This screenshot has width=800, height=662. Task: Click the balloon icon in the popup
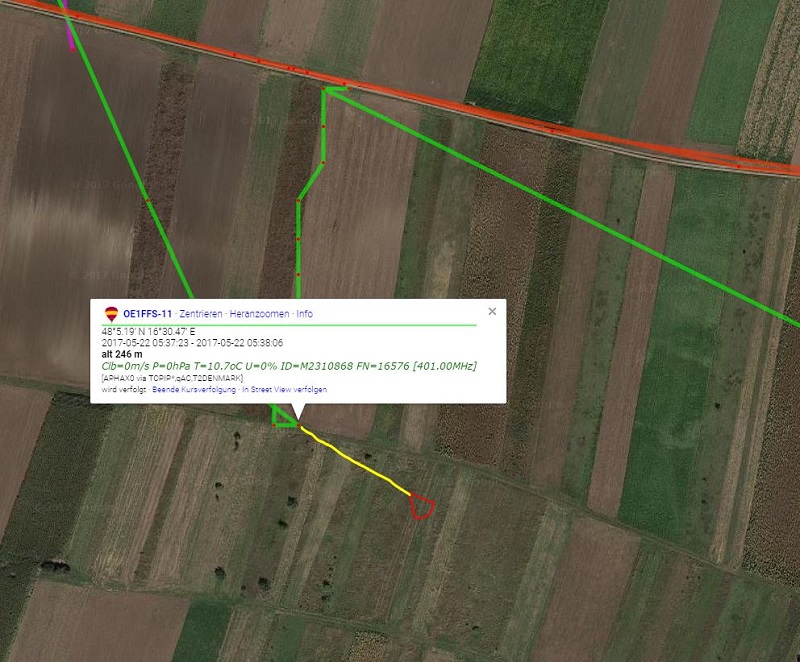tap(111, 314)
